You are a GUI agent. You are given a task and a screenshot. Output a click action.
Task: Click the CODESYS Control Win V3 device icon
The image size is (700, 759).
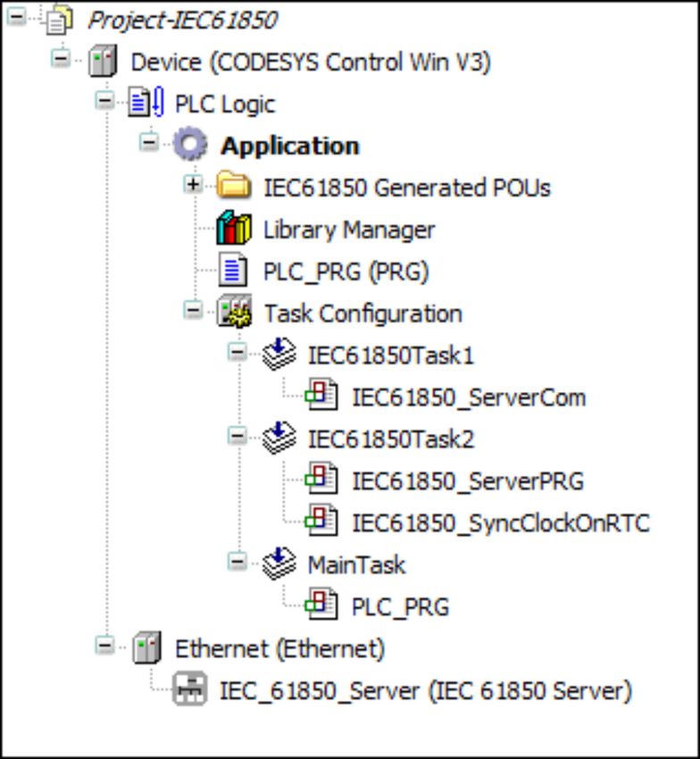(x=102, y=61)
